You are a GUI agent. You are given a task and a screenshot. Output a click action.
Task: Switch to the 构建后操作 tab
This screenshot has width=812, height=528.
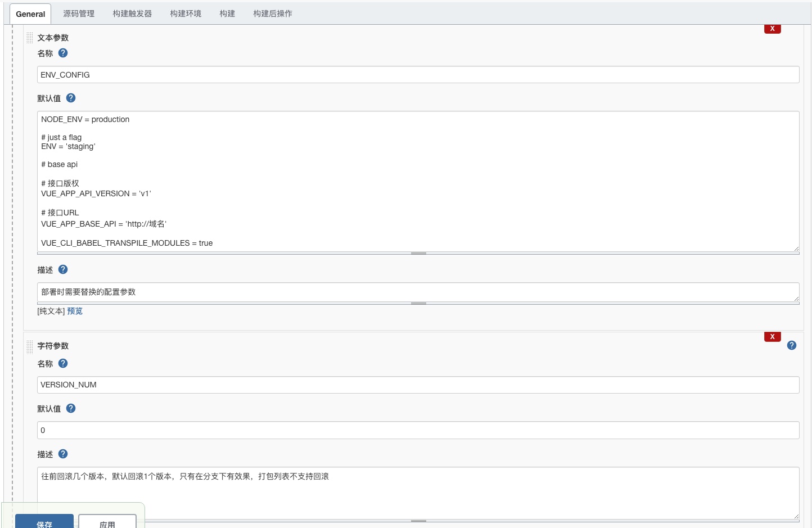[273, 13]
